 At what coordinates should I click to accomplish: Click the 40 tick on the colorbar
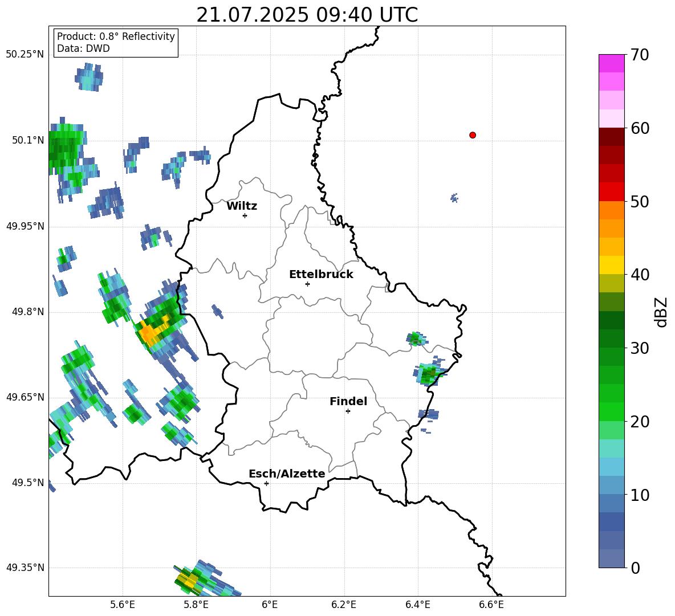(640, 275)
